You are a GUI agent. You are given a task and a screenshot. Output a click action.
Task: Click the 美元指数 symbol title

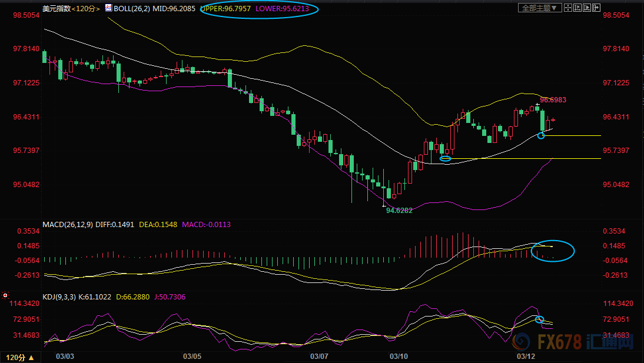[57, 9]
